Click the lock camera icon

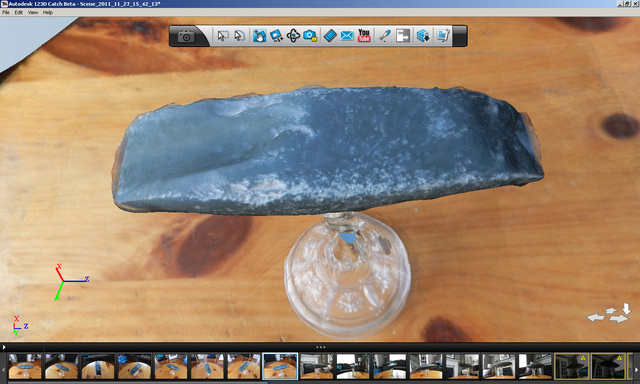(310, 36)
